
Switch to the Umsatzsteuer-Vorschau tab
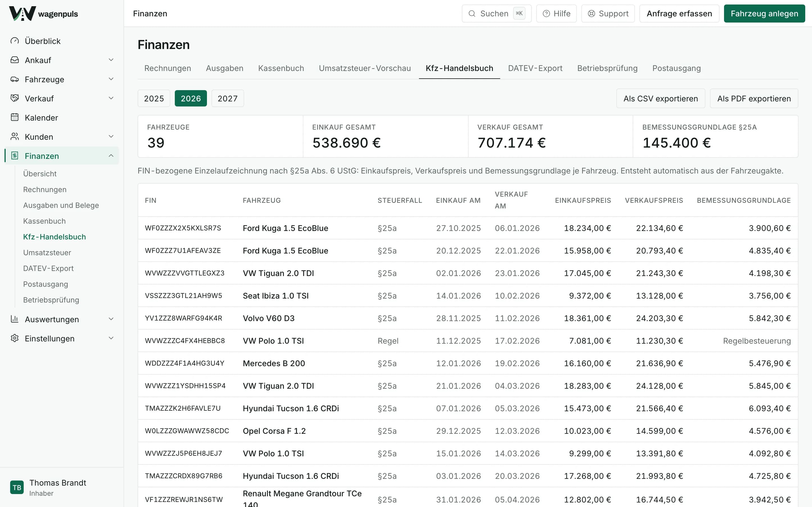click(365, 68)
